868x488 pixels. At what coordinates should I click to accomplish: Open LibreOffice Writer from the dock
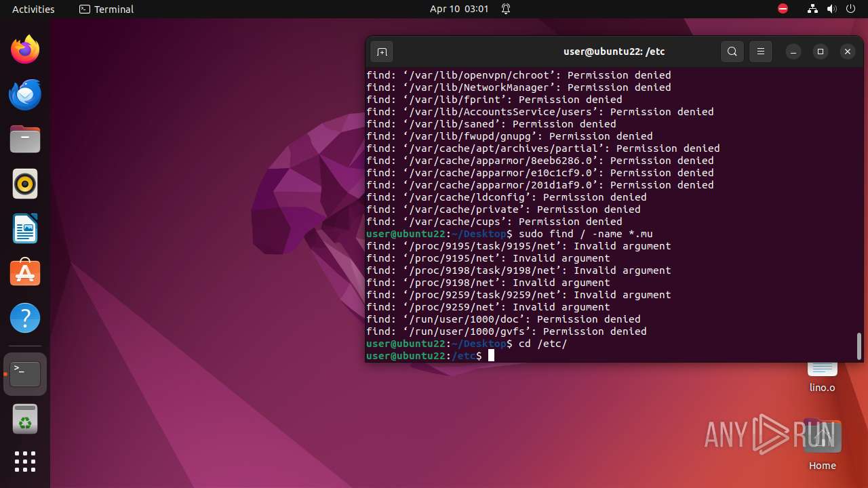point(25,228)
